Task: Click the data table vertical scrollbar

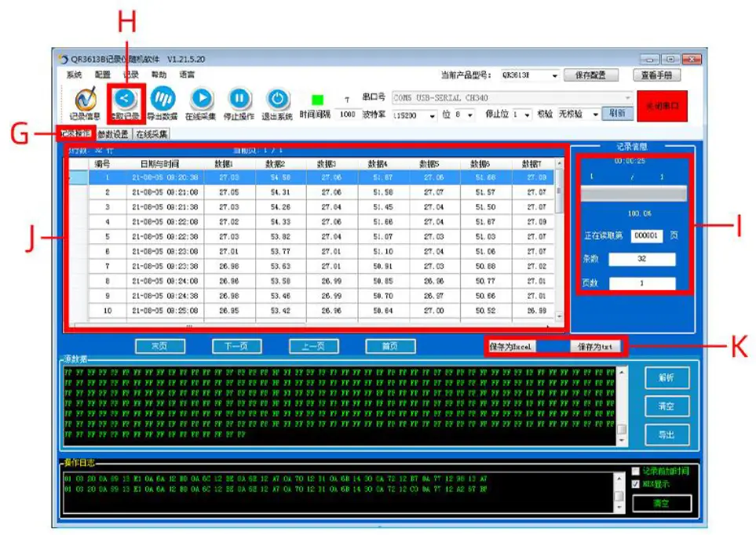Action: point(559,239)
